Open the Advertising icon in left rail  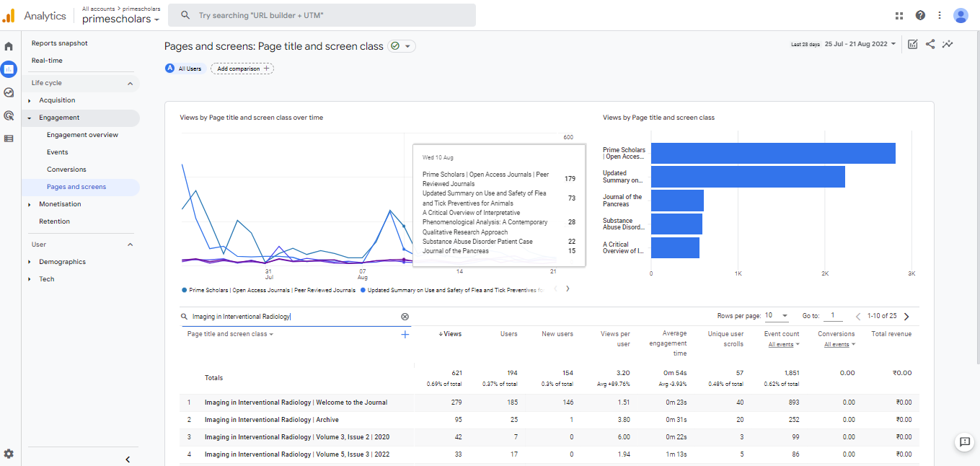[x=9, y=115]
